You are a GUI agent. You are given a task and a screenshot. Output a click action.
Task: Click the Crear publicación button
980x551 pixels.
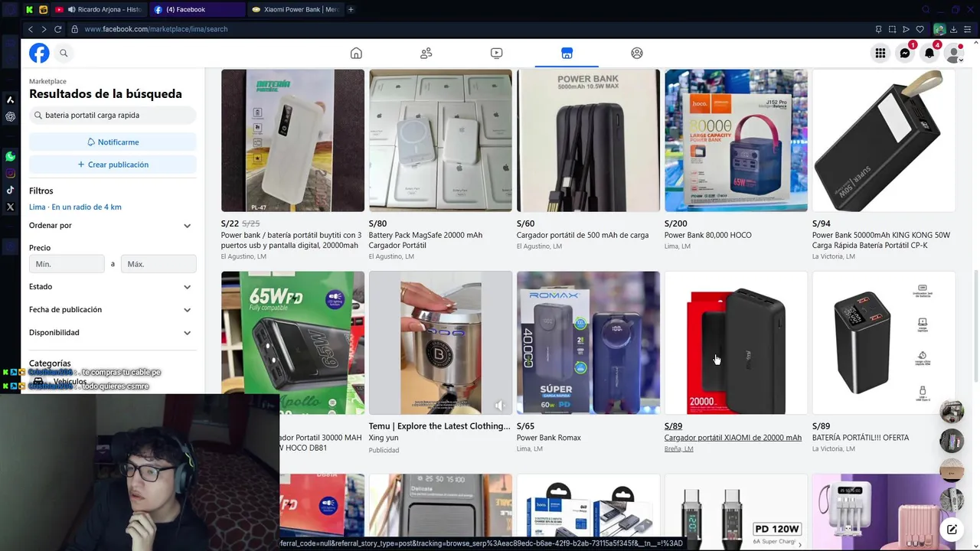pos(113,165)
